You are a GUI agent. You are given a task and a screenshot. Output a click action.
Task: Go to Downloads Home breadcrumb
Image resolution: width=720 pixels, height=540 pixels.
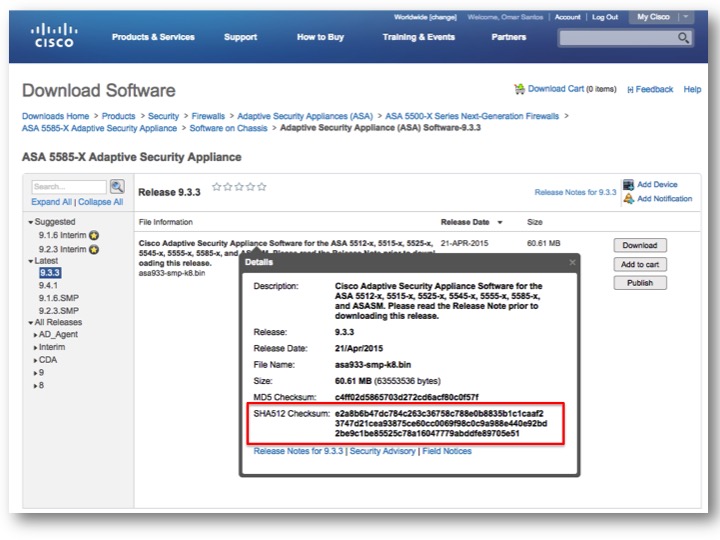click(x=56, y=116)
